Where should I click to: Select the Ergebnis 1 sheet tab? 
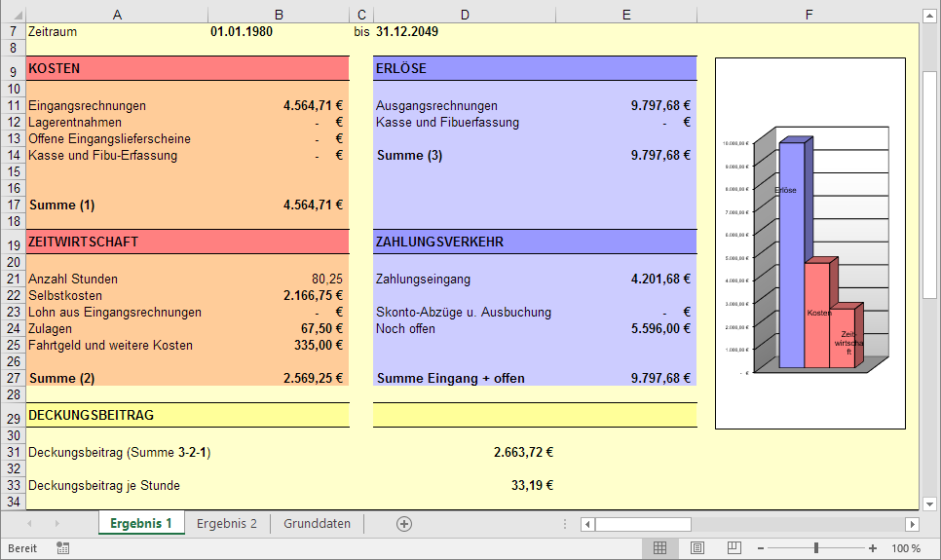pos(141,524)
